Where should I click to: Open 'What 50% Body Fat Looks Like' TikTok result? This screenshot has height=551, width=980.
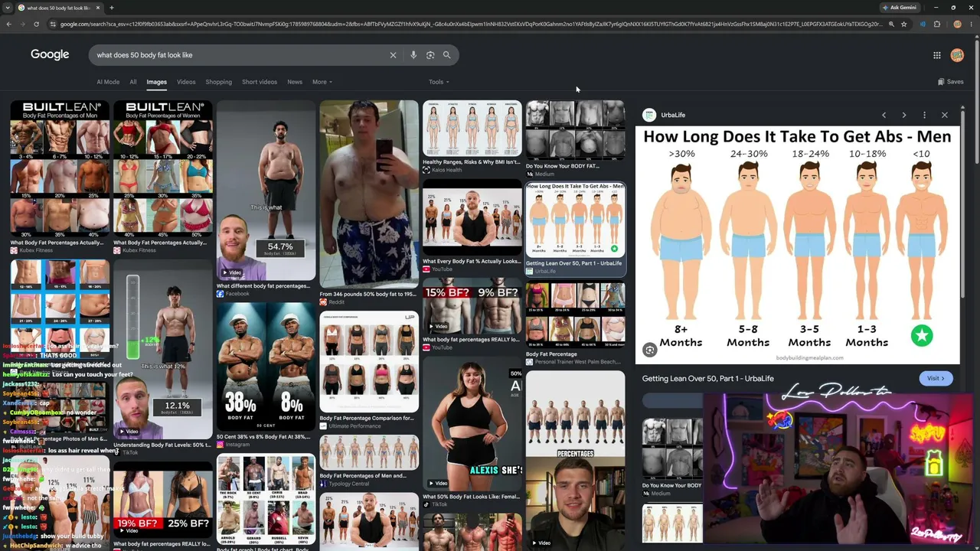coord(472,425)
